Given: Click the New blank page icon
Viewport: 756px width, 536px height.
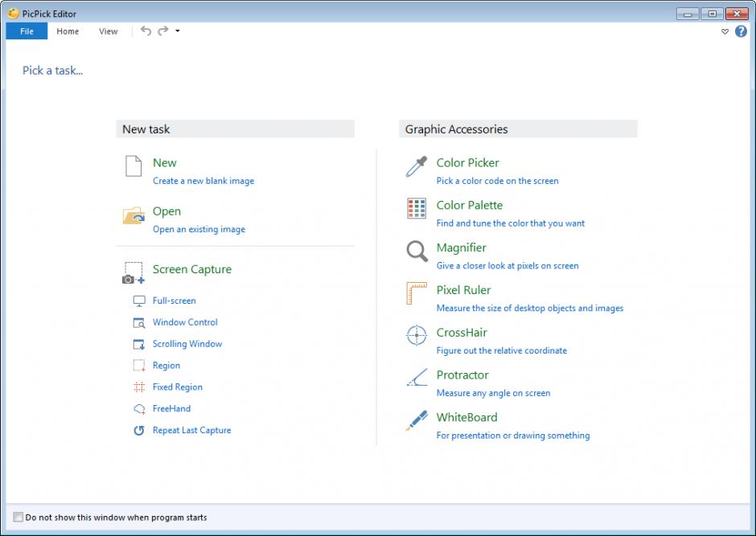Looking at the screenshot, I should click(x=134, y=166).
